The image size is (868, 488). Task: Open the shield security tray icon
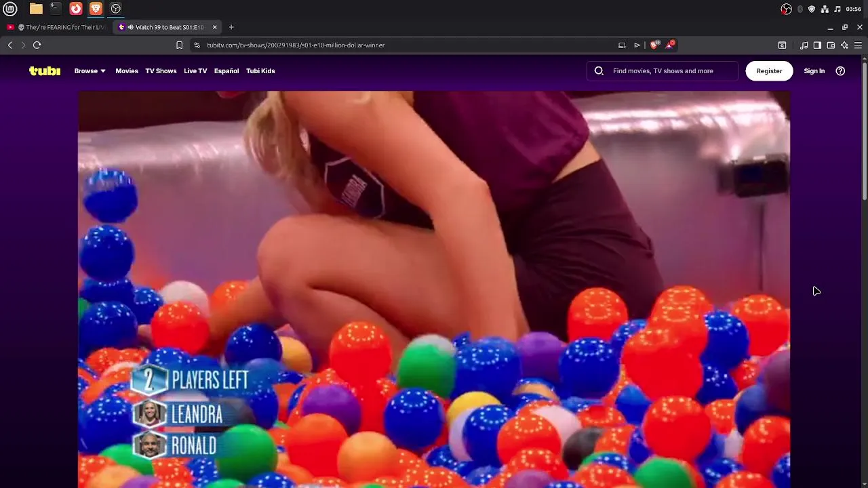(812, 9)
